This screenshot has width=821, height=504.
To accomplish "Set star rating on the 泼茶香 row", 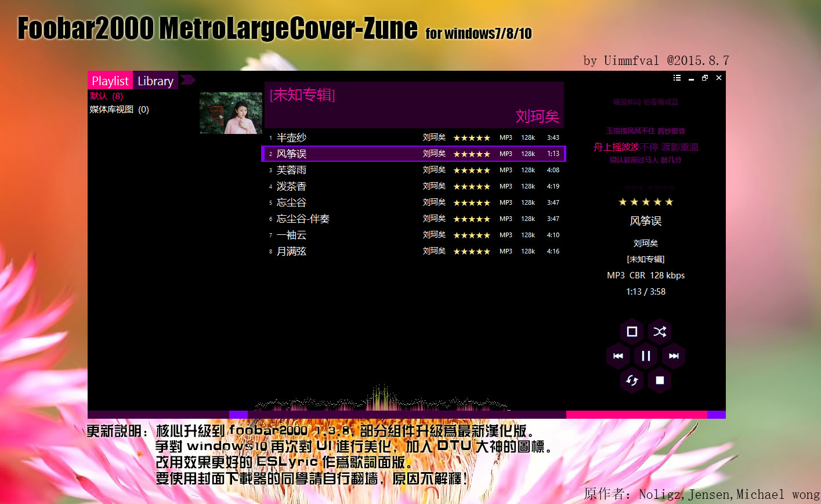I will click(472, 187).
